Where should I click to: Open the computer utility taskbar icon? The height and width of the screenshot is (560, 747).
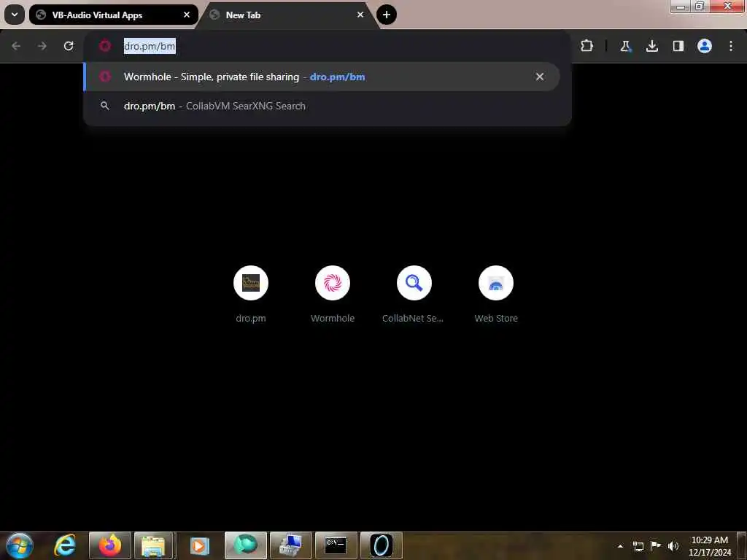[290, 545]
